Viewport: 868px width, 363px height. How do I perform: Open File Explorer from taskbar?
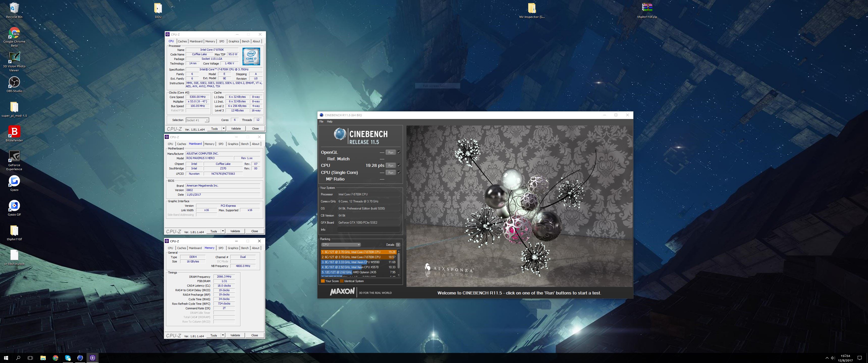[43, 358]
